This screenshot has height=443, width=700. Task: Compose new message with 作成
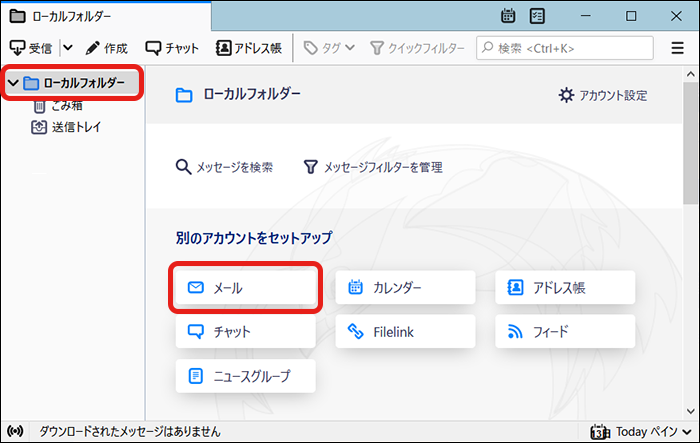point(107,48)
